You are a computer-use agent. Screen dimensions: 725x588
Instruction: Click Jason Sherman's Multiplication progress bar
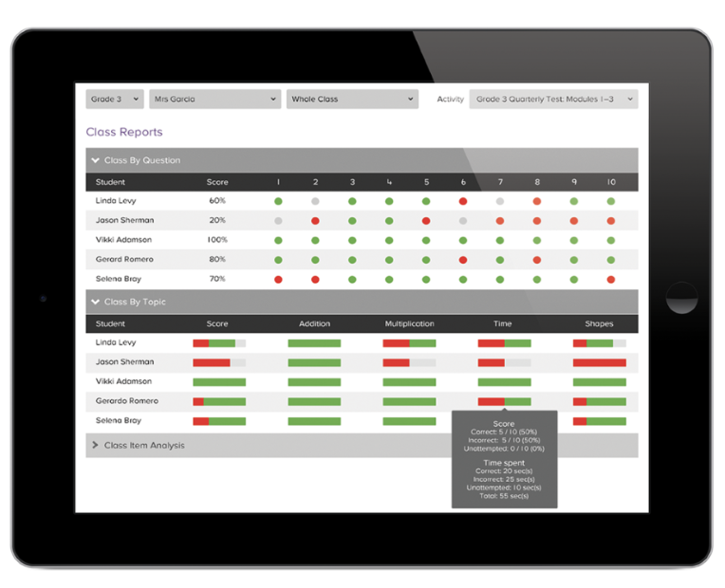409,363
